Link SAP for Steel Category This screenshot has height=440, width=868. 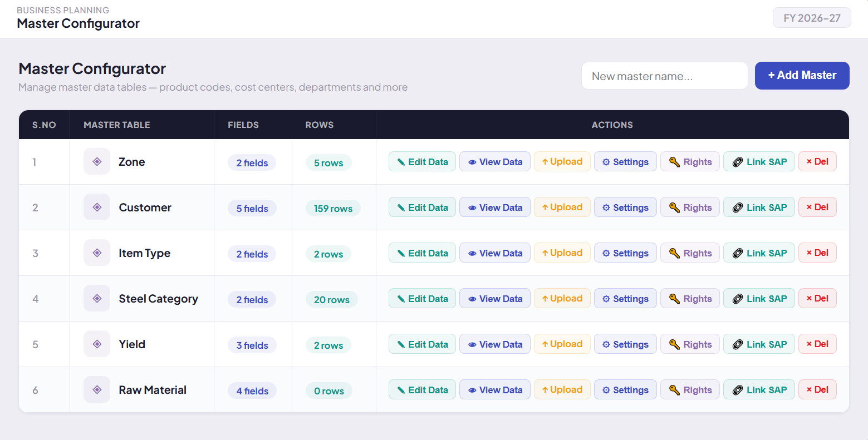coord(759,299)
